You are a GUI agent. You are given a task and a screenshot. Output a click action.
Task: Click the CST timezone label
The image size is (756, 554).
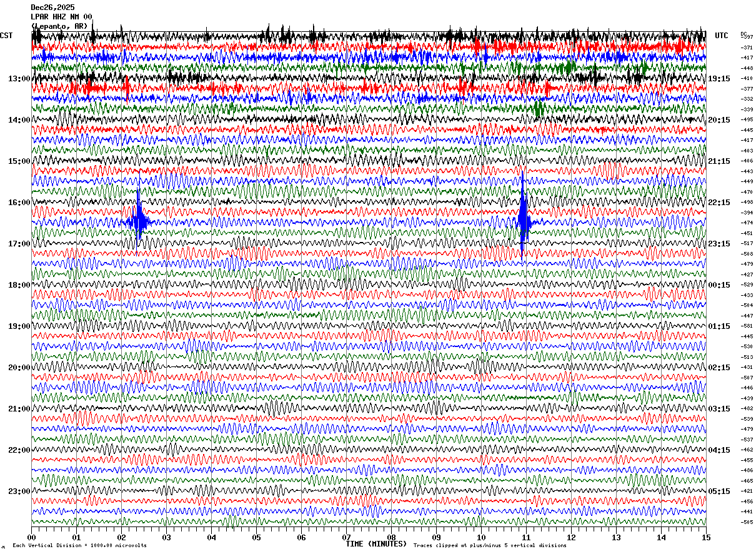click(6, 36)
